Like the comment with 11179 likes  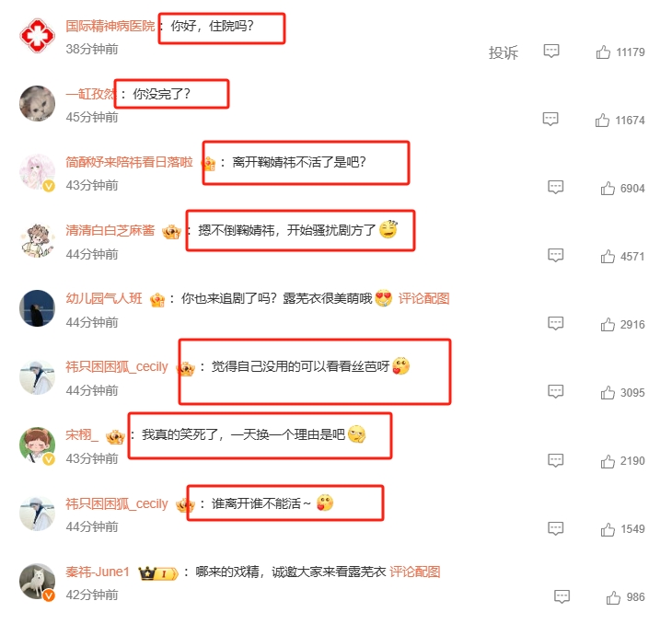(x=603, y=52)
